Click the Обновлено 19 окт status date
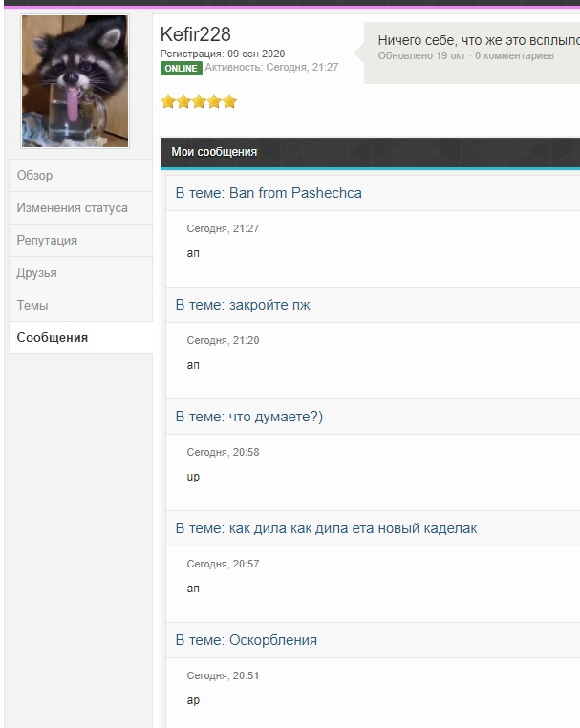This screenshot has height=728, width=580. coord(421,55)
